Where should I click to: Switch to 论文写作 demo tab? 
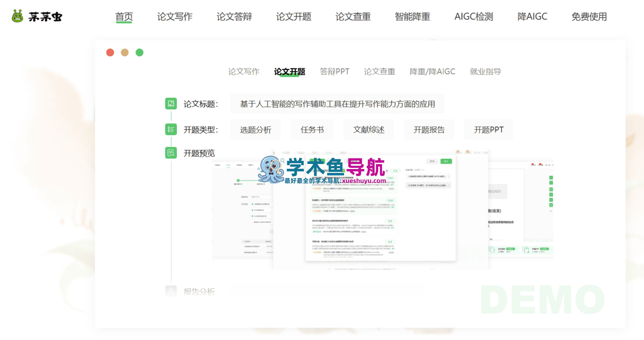[x=244, y=71]
